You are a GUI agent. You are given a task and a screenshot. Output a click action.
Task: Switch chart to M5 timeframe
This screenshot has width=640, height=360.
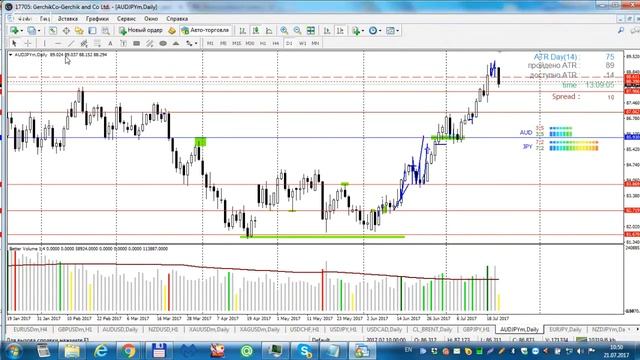[223, 43]
